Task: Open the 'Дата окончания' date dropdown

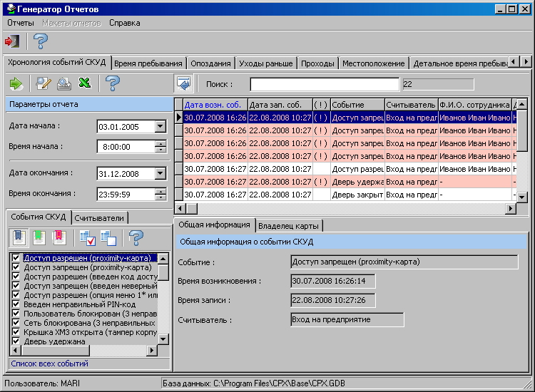Action: [x=160, y=174]
